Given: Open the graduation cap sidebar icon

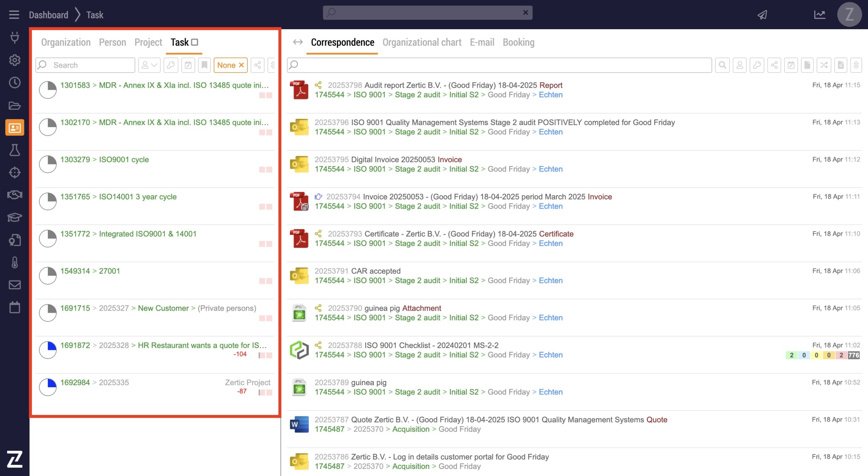Looking at the screenshot, I should click(x=15, y=217).
